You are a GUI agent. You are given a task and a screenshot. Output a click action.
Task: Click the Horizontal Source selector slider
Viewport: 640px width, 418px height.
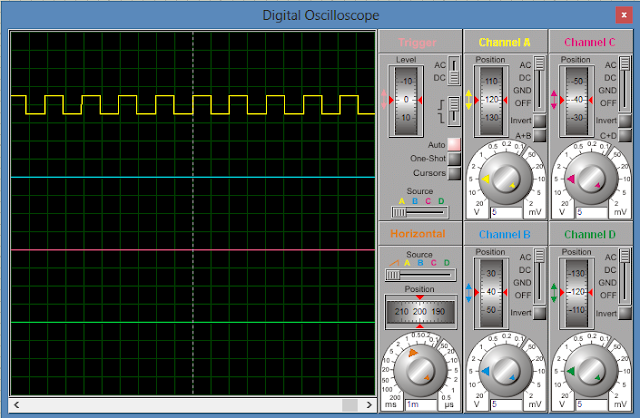(420, 275)
